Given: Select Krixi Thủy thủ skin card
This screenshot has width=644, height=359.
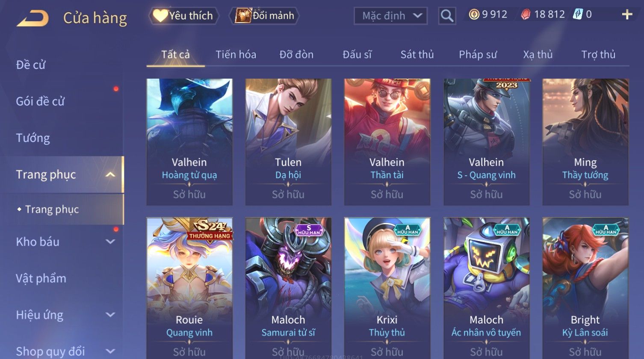Looking at the screenshot, I should pos(387,288).
